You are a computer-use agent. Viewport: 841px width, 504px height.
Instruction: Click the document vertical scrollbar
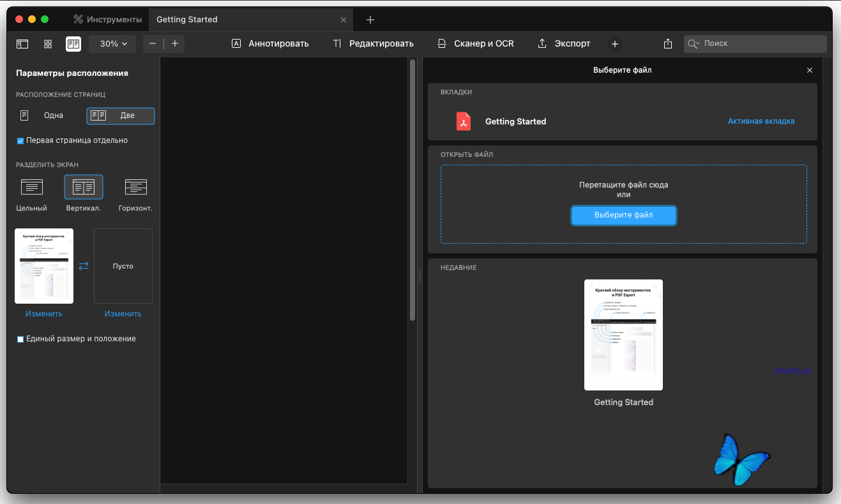[x=413, y=191]
